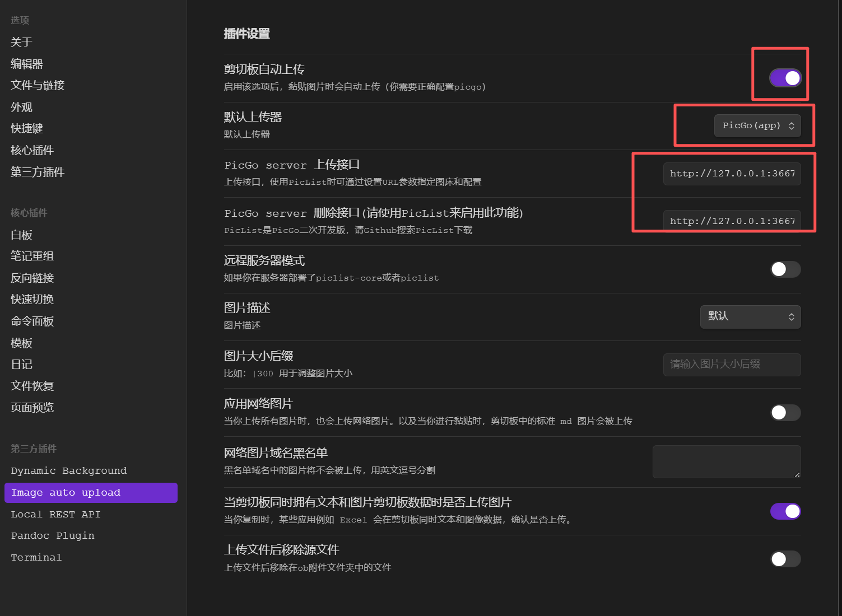
Task: Open 第三方插件 settings
Action: click(x=37, y=171)
